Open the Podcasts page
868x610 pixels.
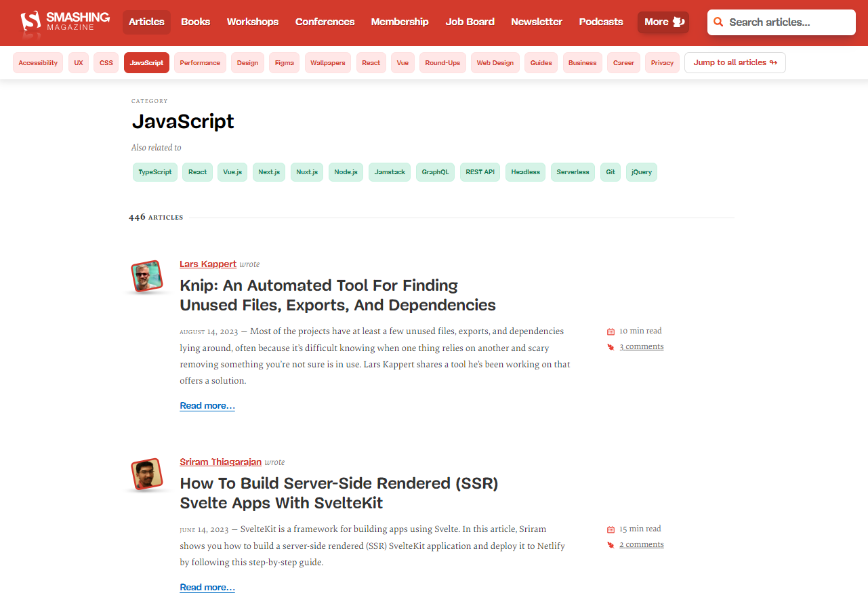601,22
